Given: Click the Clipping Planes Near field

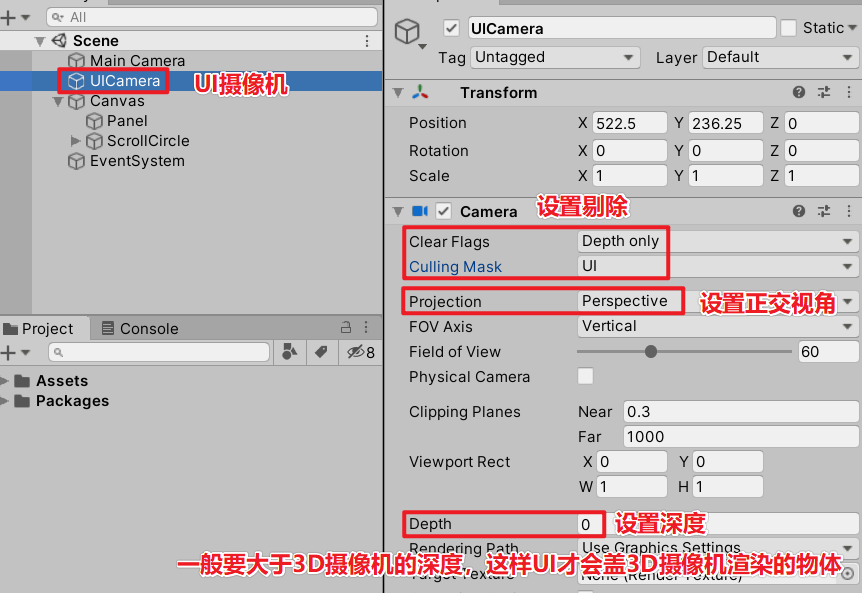Looking at the screenshot, I should (x=741, y=412).
